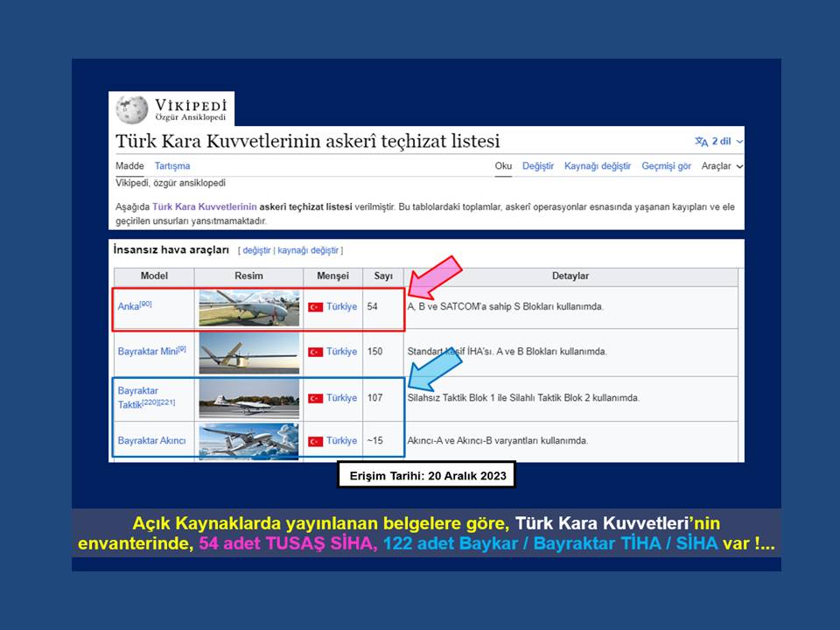Open the Değiştir tab
This screenshot has height=630, width=840.
[x=538, y=166]
